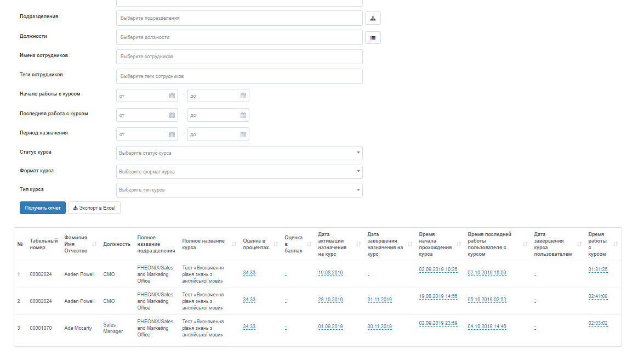
Task: Expand the 'Формат курса' dropdown
Action: [x=239, y=172]
